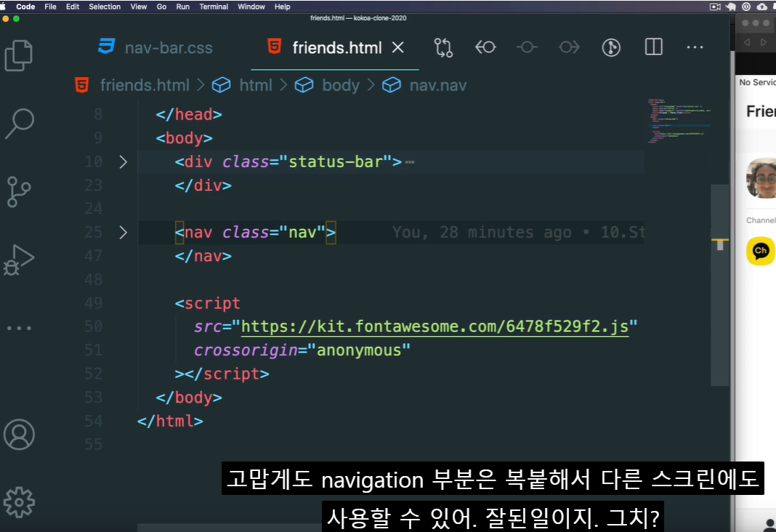Open the Run and Debug view
This screenshot has width=776, height=532.
pos(19,259)
